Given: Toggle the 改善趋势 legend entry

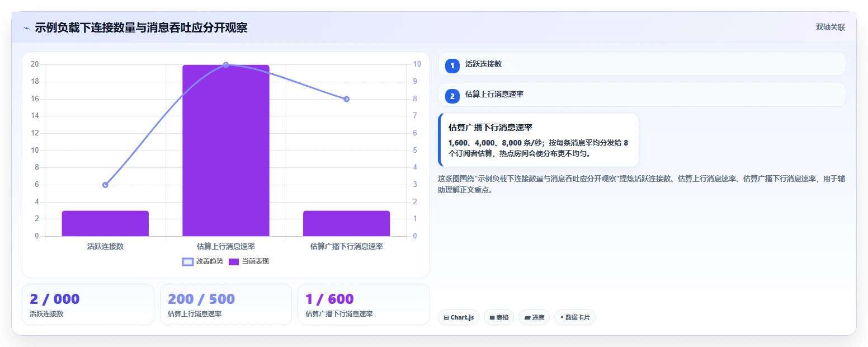Looking at the screenshot, I should pos(202,261).
